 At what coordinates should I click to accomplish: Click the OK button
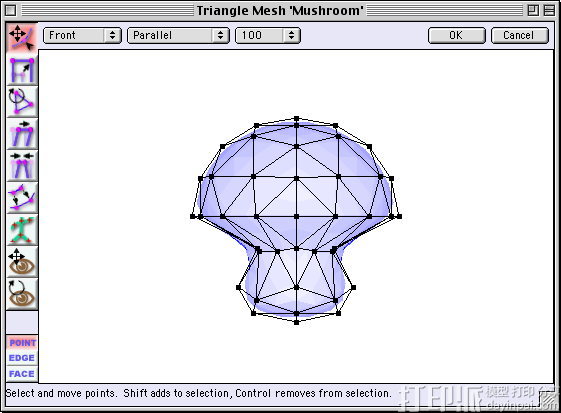click(x=457, y=35)
